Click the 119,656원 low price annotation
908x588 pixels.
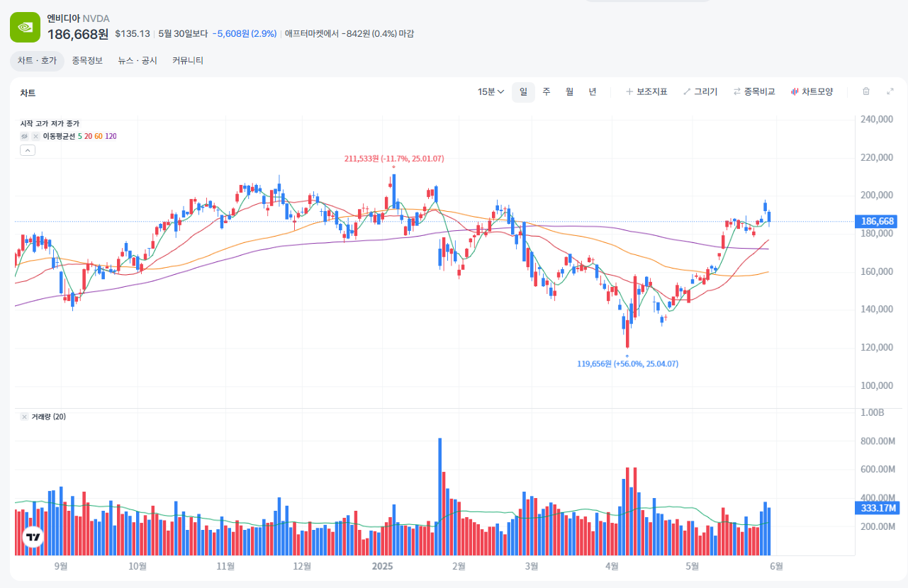point(627,363)
